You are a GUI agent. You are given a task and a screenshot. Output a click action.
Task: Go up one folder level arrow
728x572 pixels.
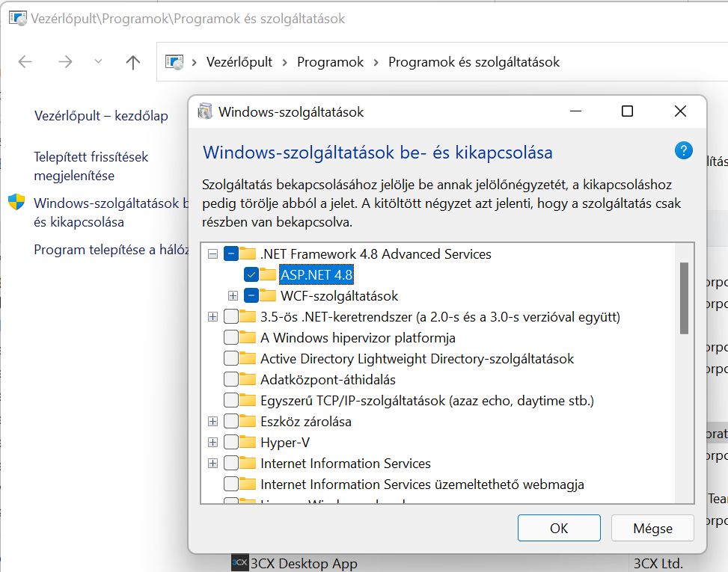click(133, 62)
